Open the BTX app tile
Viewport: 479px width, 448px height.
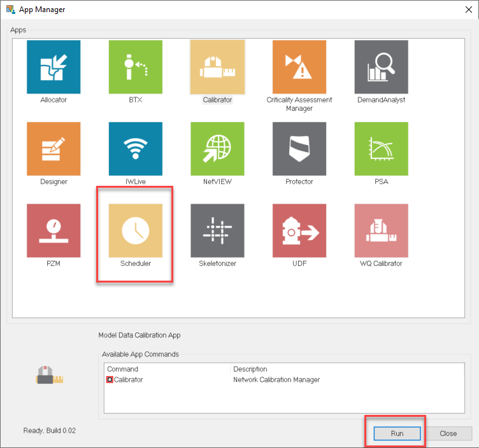point(135,67)
